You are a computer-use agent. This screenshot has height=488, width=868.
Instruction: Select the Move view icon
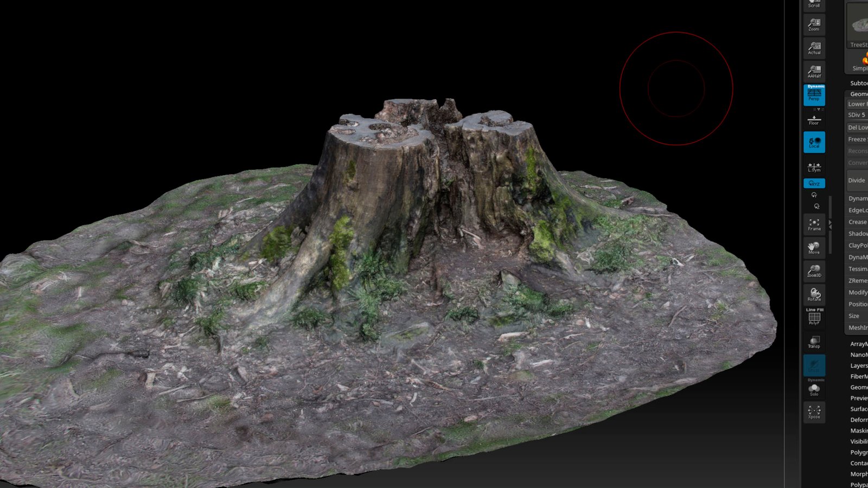coord(814,247)
